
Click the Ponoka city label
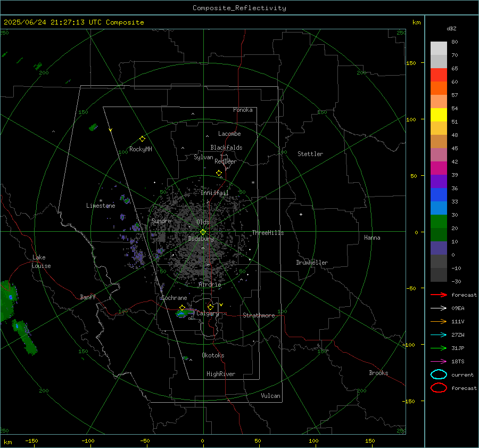(x=243, y=110)
